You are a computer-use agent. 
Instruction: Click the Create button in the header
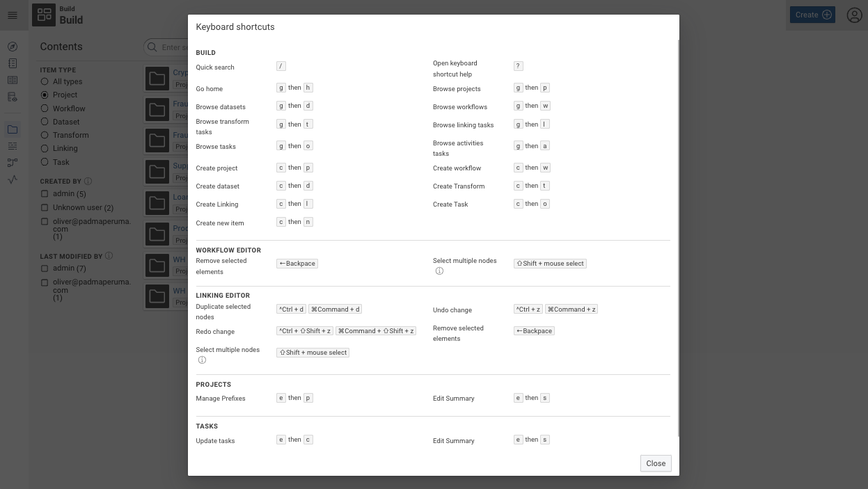[x=812, y=14]
